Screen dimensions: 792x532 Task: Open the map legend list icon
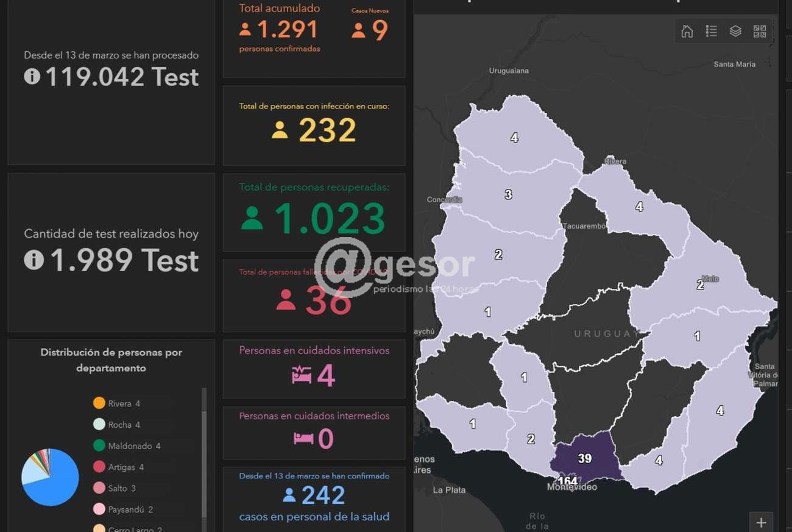click(x=711, y=31)
